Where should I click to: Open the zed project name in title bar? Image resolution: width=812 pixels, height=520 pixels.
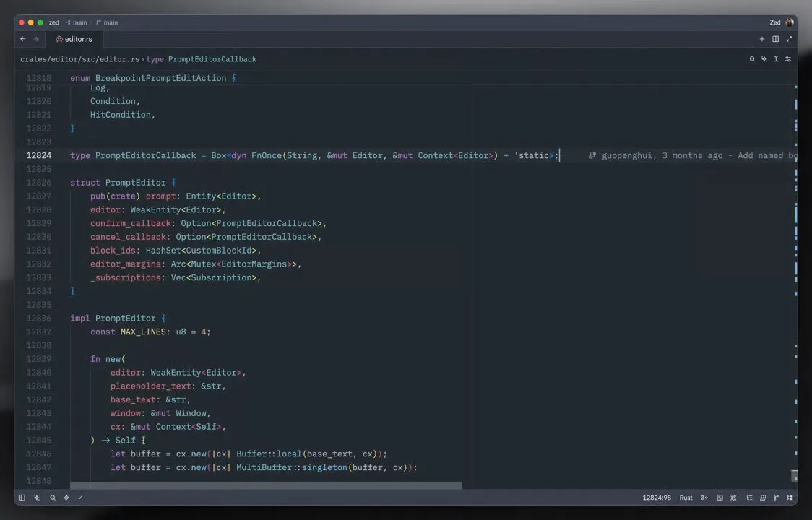[54, 22]
